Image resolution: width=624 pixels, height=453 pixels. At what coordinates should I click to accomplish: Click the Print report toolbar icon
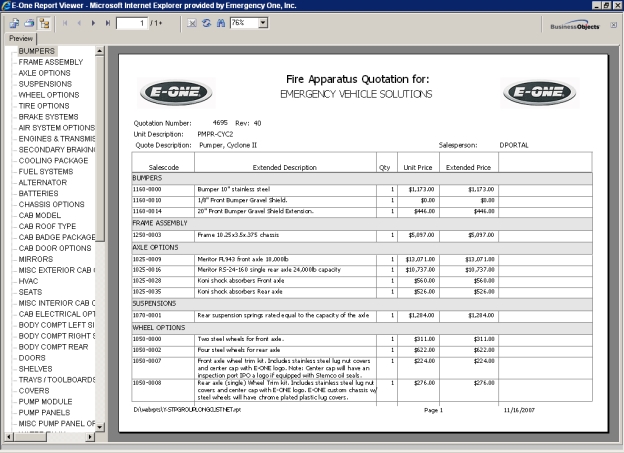(x=29, y=23)
